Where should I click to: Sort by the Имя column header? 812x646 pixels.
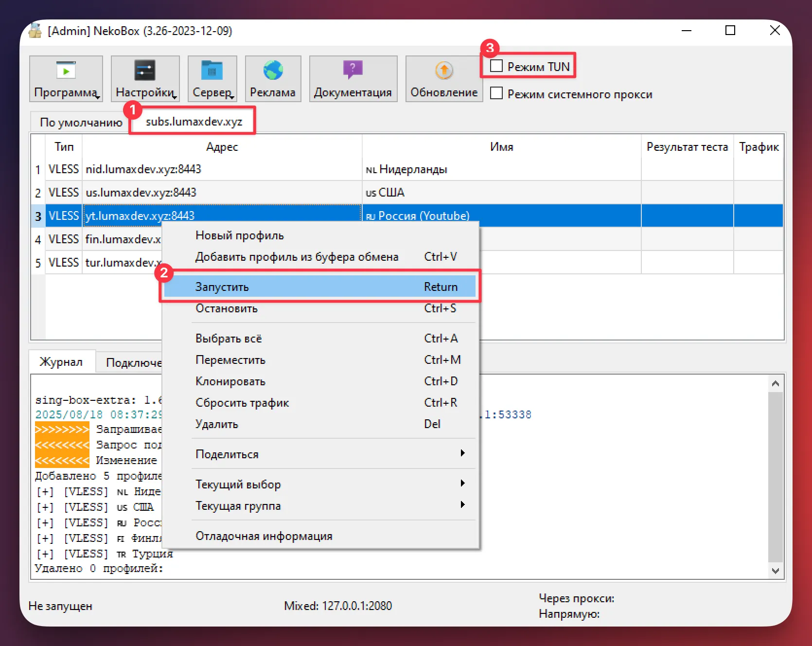502,146
